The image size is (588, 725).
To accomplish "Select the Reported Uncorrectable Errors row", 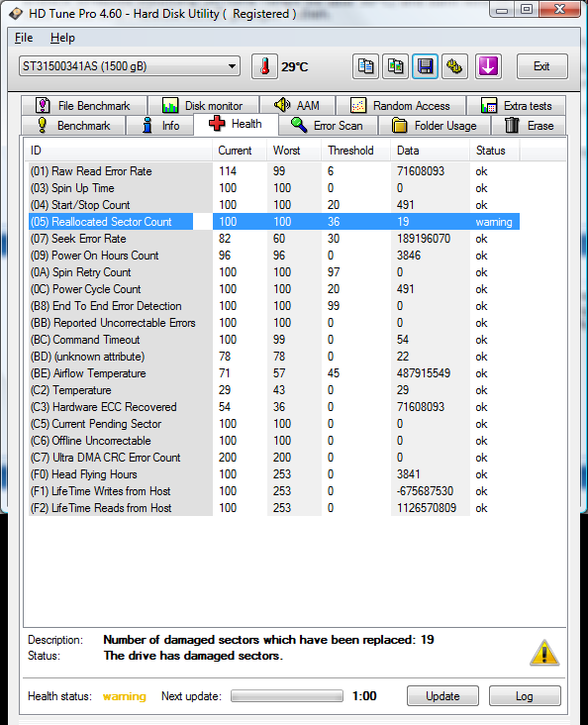I will (274, 323).
